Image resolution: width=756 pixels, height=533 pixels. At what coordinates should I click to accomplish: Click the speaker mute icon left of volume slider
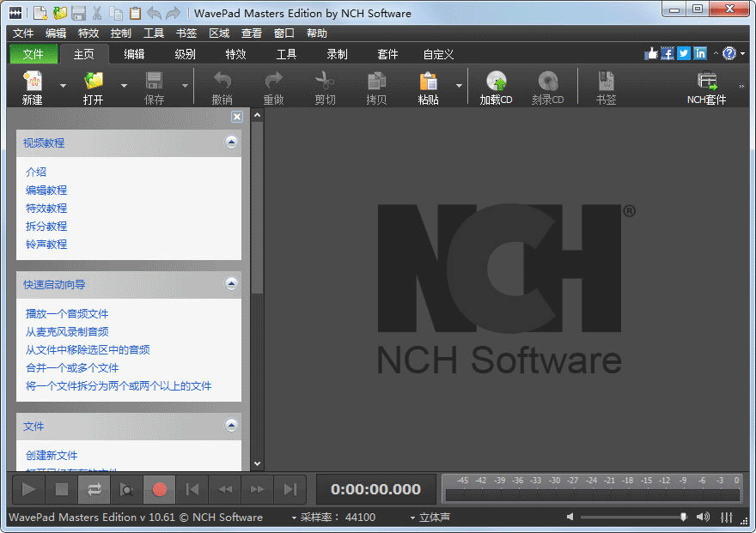[x=569, y=517]
